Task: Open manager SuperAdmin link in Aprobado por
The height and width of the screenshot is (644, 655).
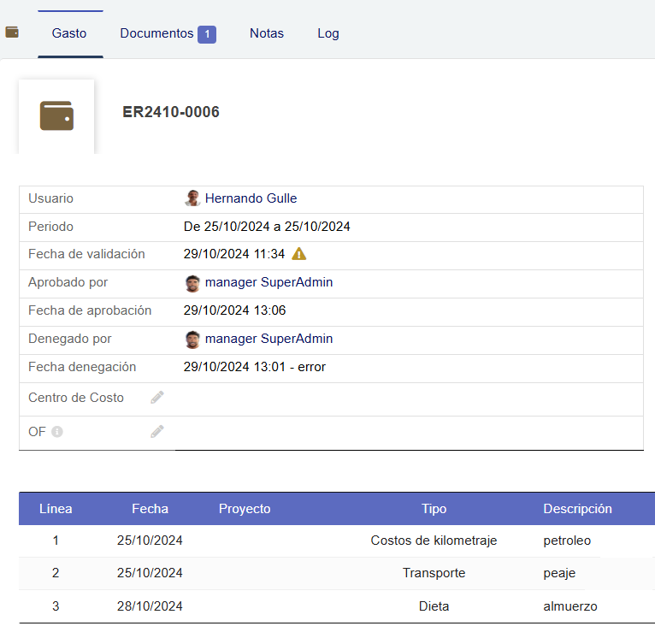Action: (x=268, y=282)
